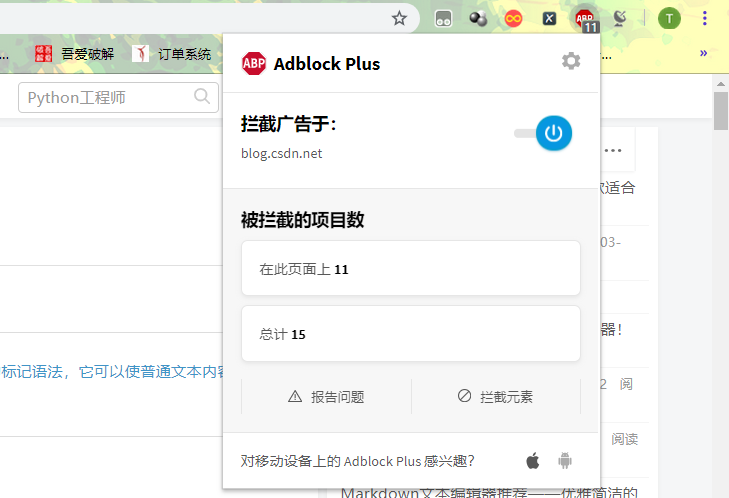The height and width of the screenshot is (498, 729).
Task: Click the satellite dish extension icon
Action: [x=620, y=19]
